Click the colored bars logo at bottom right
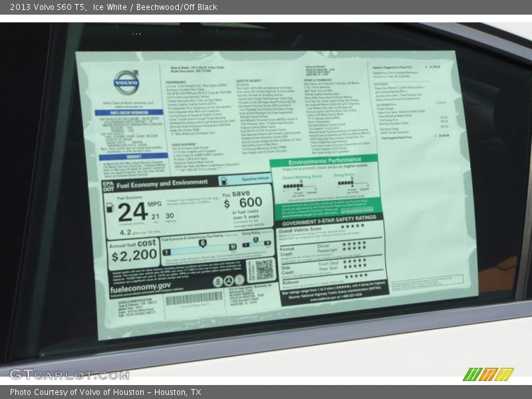 (487, 374)
